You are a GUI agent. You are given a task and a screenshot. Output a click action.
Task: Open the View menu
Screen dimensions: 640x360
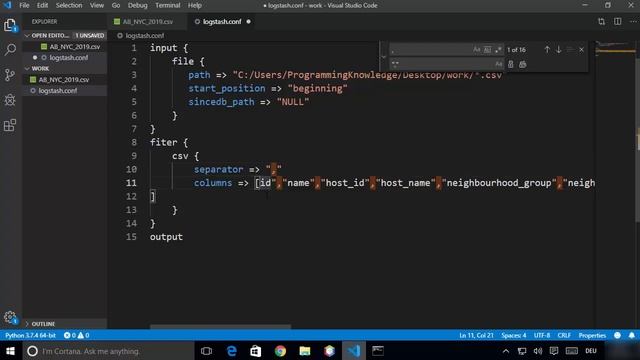click(x=96, y=5)
